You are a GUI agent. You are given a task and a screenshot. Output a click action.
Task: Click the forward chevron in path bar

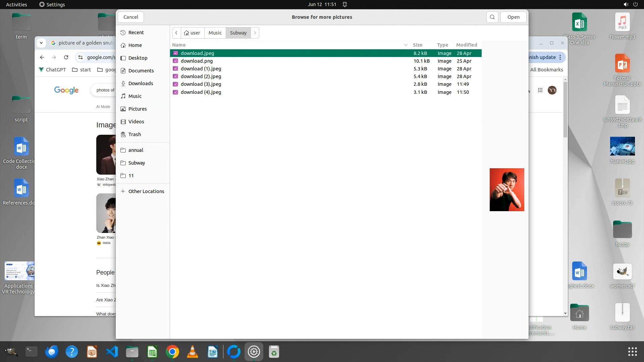coord(255,33)
